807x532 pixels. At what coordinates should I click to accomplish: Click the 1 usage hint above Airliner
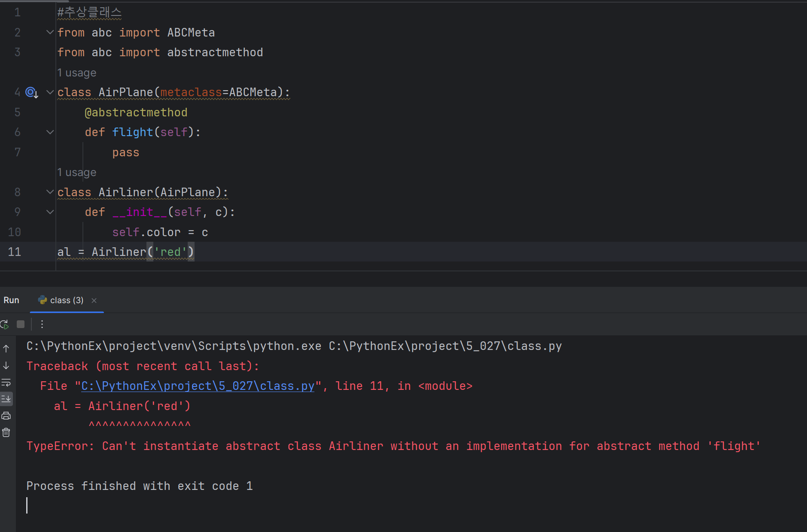coord(77,172)
